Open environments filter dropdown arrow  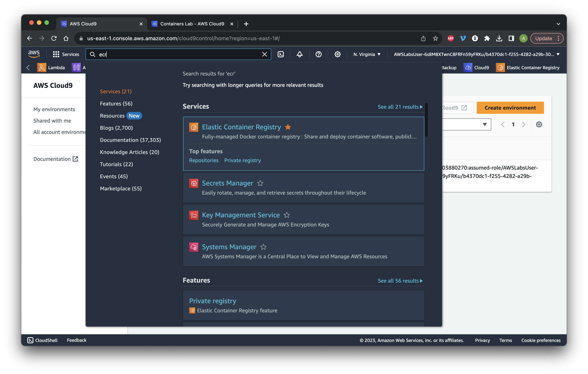point(485,124)
